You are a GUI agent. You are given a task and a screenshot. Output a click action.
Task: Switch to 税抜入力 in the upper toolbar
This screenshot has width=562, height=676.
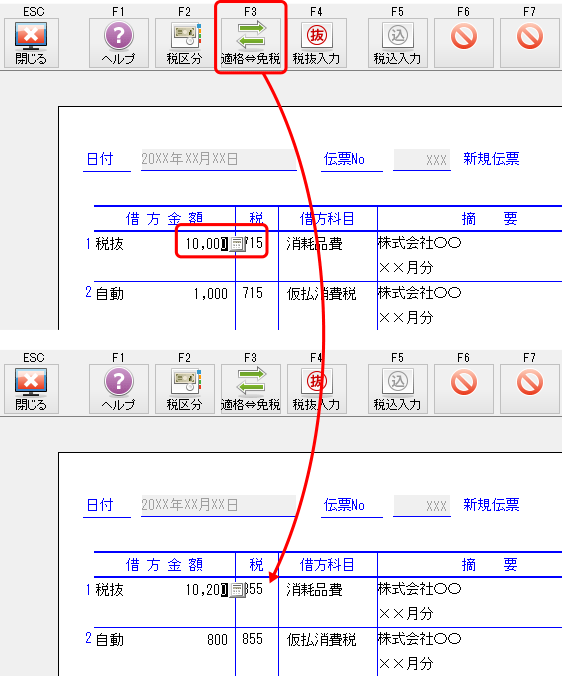(316, 43)
